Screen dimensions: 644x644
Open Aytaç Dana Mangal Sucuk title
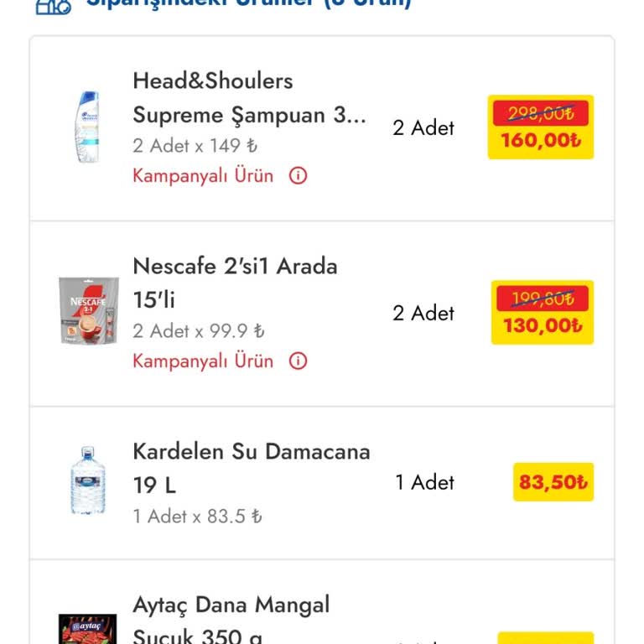[231, 619]
